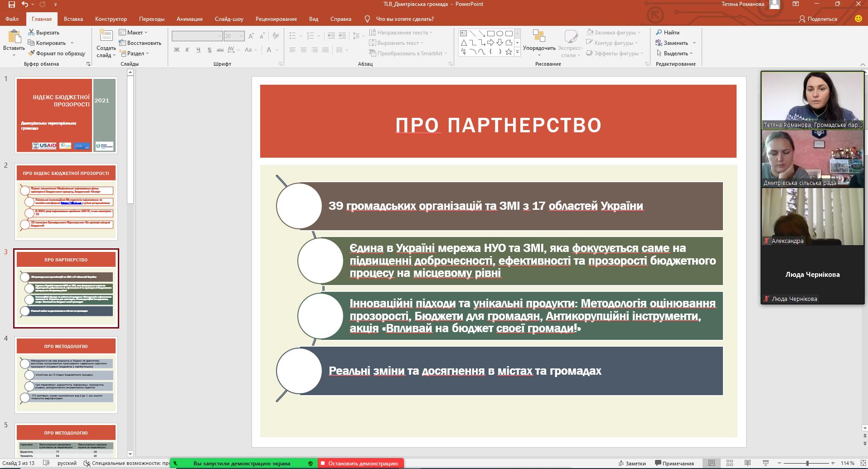Expand the Select (Выделить) dropdown
Image resolution: width=868 pixels, height=469 pixels.
(x=675, y=53)
